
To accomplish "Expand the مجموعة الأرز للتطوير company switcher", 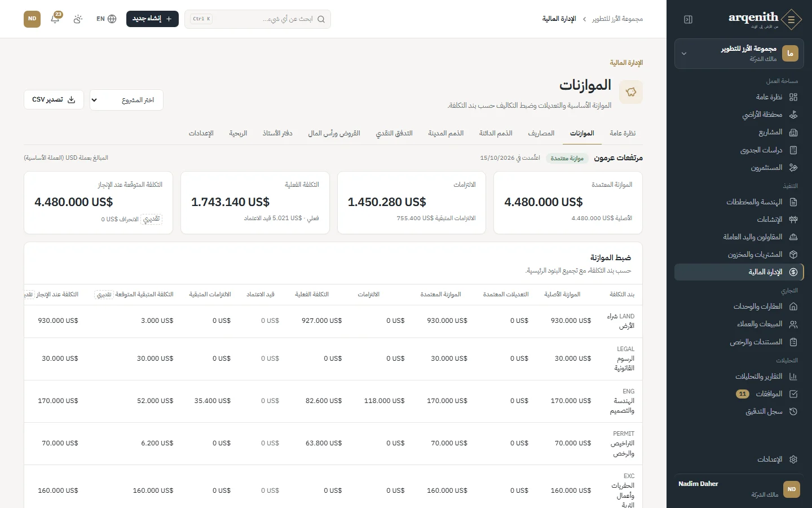I will pyautogui.click(x=739, y=54).
